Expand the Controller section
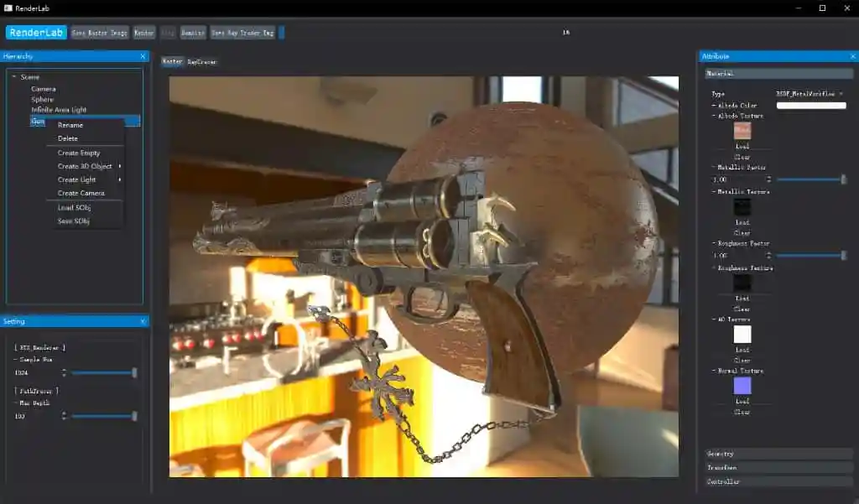Image resolution: width=859 pixels, height=504 pixels. point(778,482)
